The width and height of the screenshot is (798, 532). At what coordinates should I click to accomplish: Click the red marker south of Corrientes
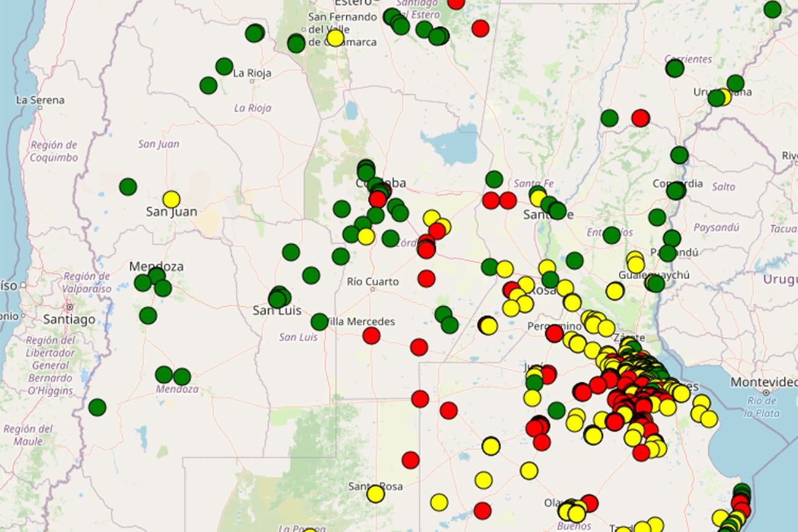pyautogui.click(x=640, y=118)
